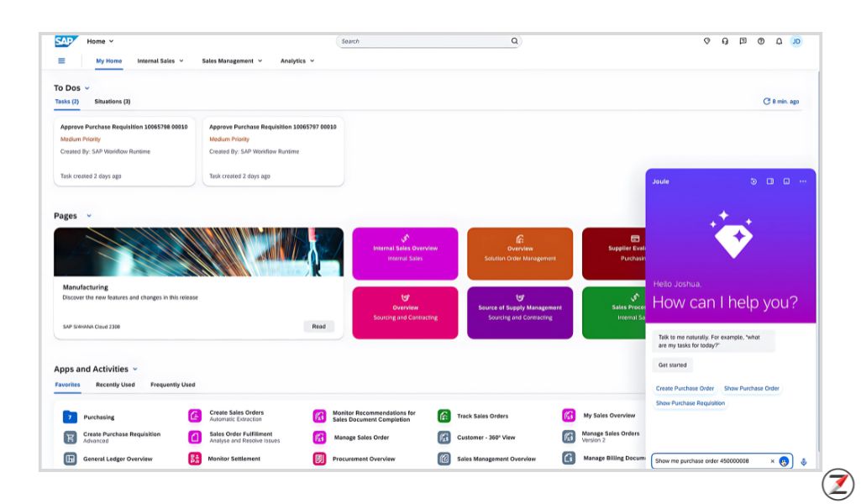Choose the Show Purchase Requisition suggestion
The height and width of the screenshot is (504, 861).
click(690, 403)
